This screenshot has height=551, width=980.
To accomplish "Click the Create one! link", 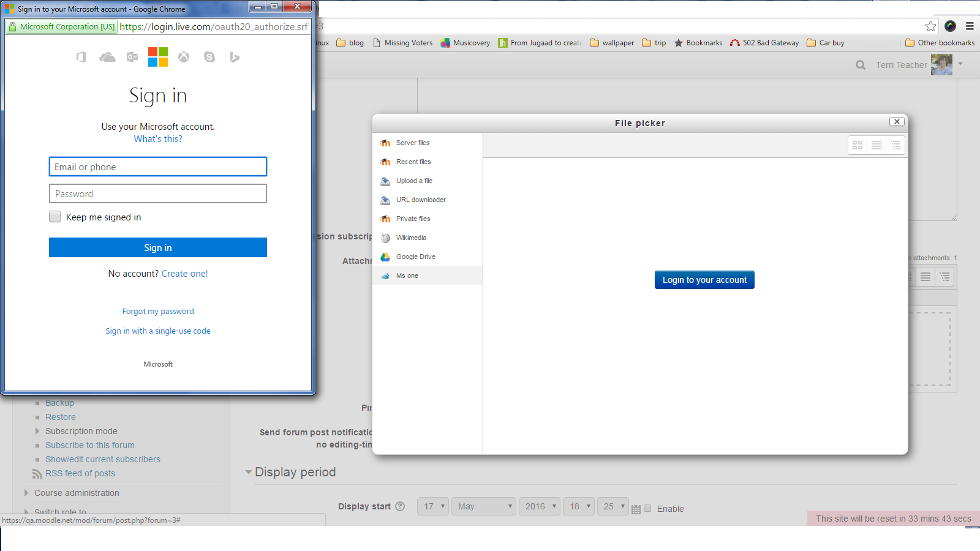I will click(x=184, y=274).
